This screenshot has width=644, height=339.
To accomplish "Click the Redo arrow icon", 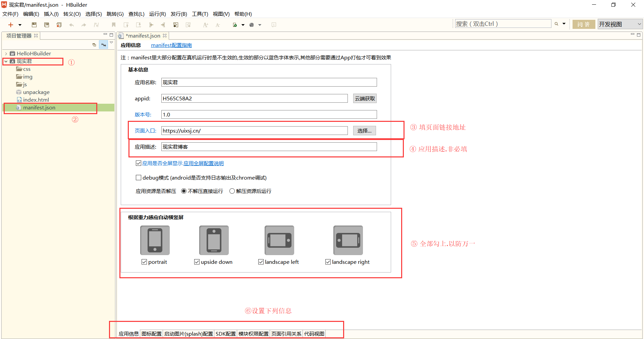I will pos(84,25).
